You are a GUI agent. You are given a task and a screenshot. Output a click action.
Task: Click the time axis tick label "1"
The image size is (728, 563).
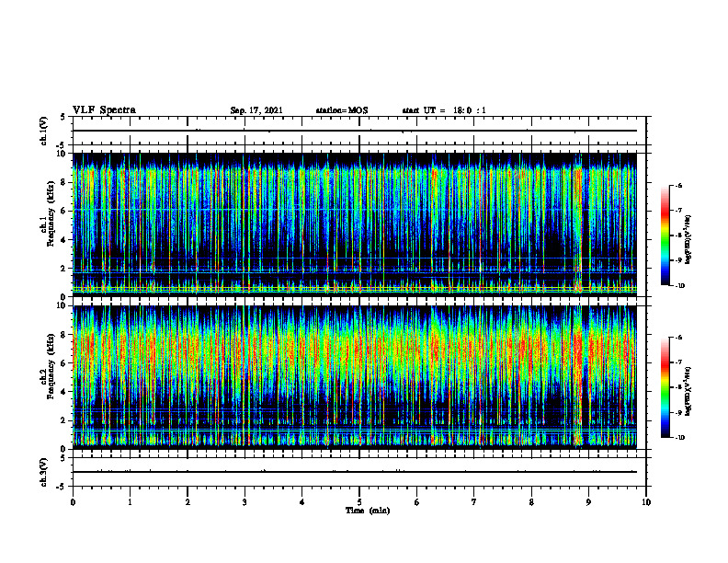(130, 502)
